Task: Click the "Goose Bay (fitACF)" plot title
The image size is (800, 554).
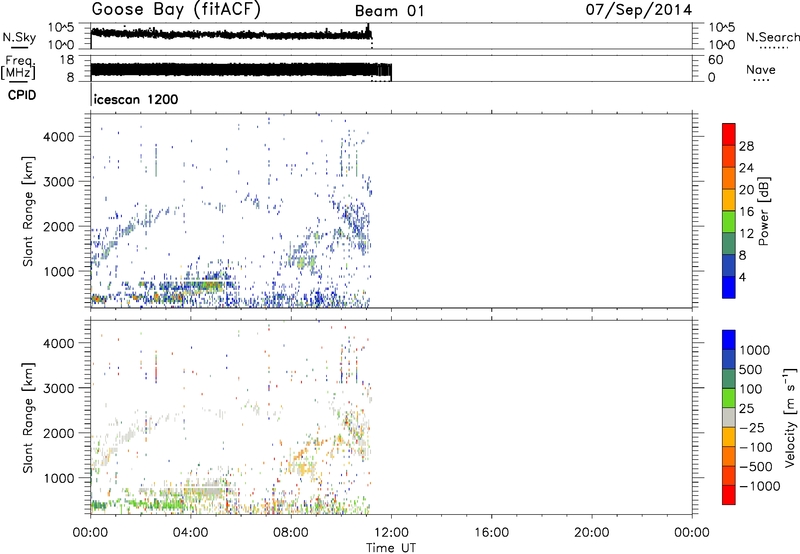Action: (176, 9)
